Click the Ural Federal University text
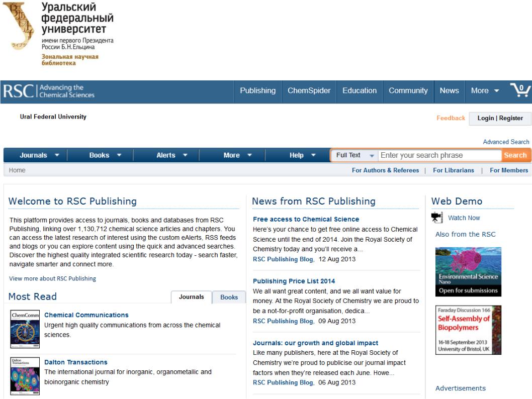The image size is (532, 399). coord(53,117)
